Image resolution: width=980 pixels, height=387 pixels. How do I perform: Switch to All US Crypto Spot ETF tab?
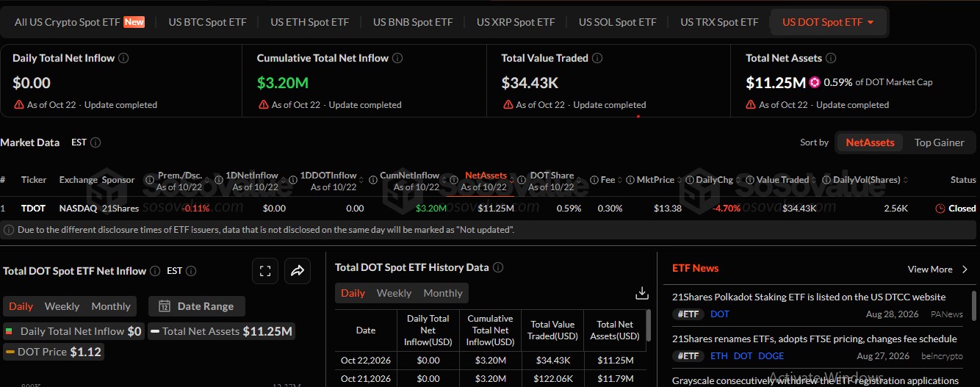(79, 22)
